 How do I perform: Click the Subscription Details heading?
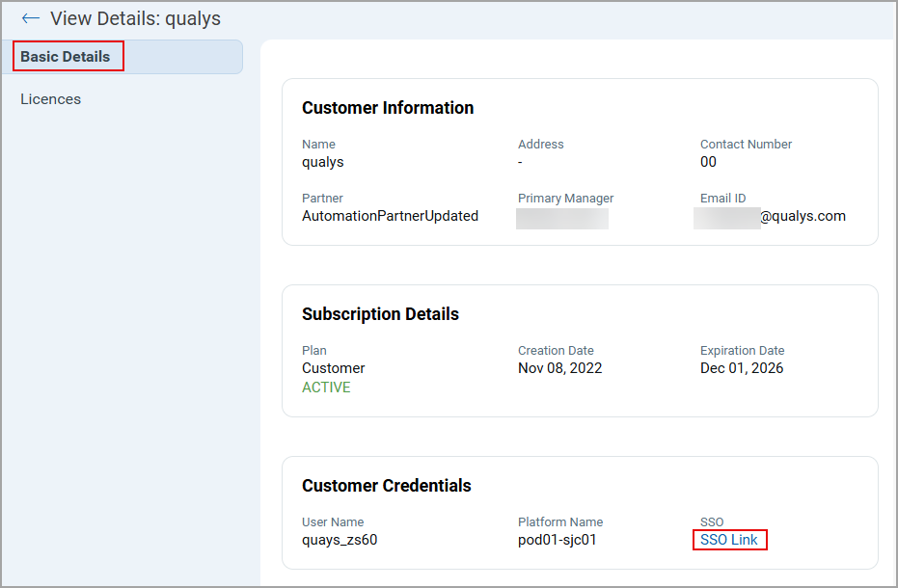pos(380,313)
